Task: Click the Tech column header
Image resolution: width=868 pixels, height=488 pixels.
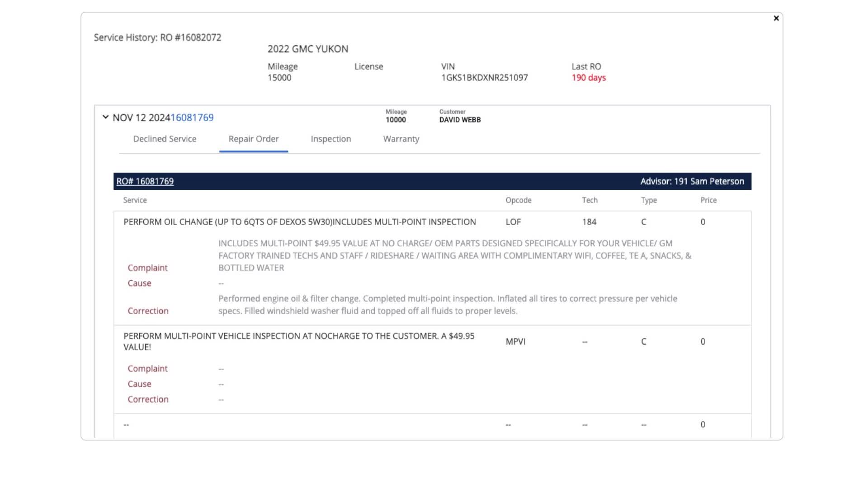Action: [590, 200]
